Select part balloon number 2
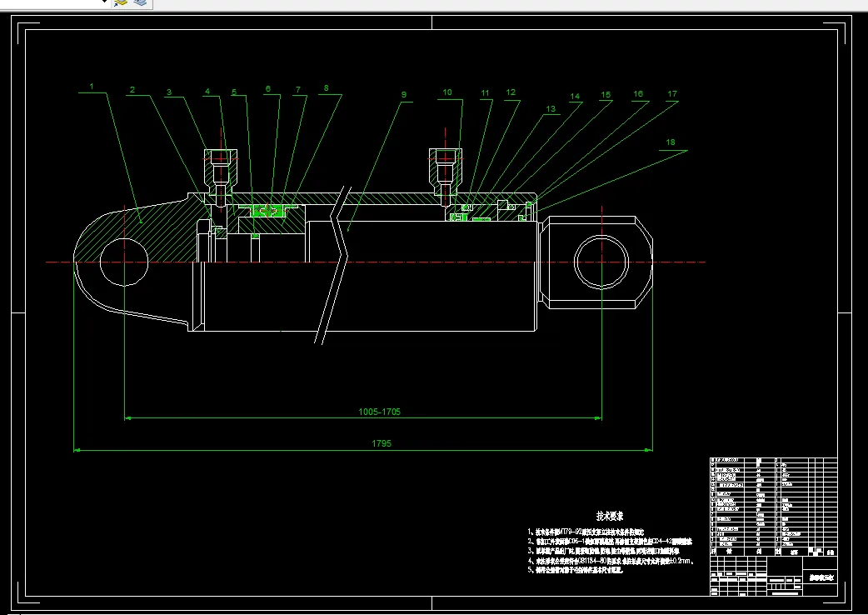 132,89
